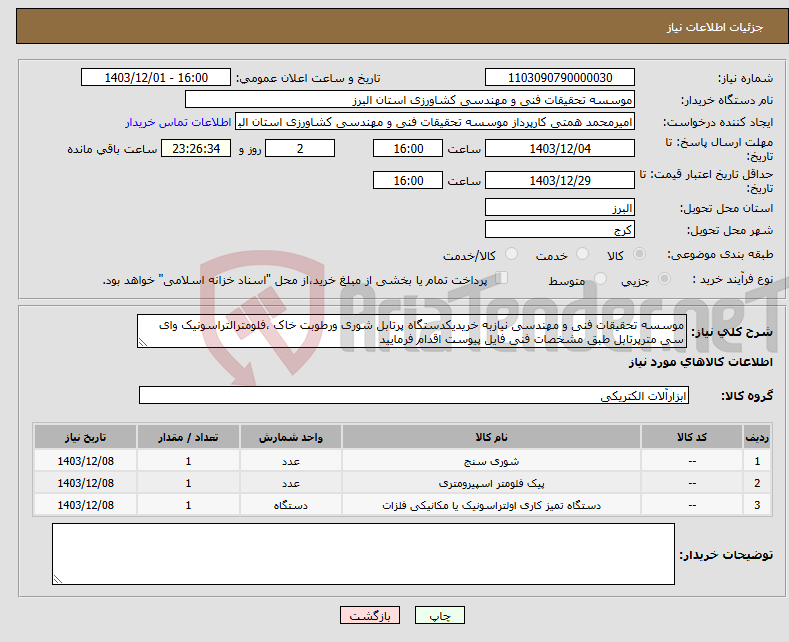Viewport: 789px width, 642px height.
Task: Click the ایجاد کننده درخواست field
Action: 435,122
